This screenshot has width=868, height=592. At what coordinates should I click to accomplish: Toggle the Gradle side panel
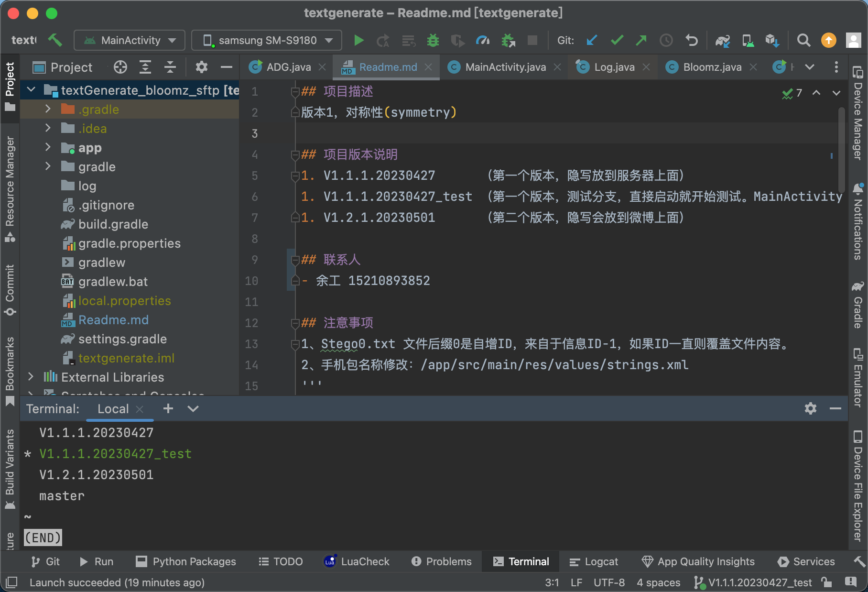click(858, 305)
